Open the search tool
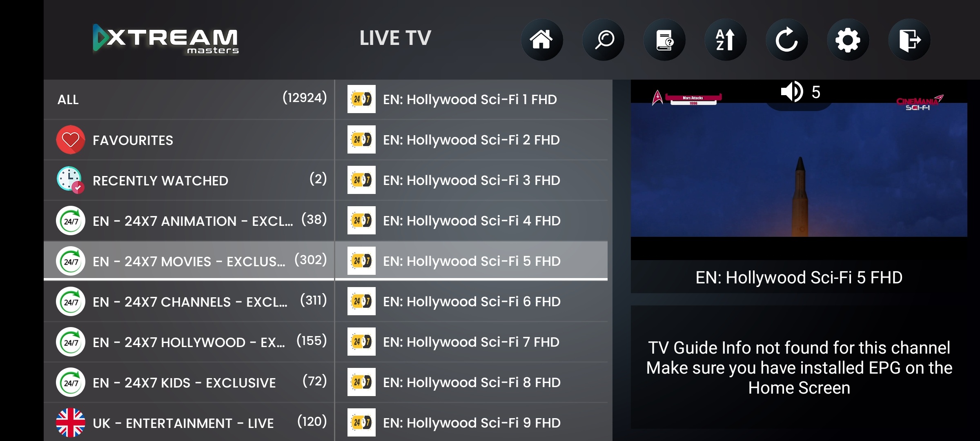The height and width of the screenshot is (441, 980). coord(603,40)
